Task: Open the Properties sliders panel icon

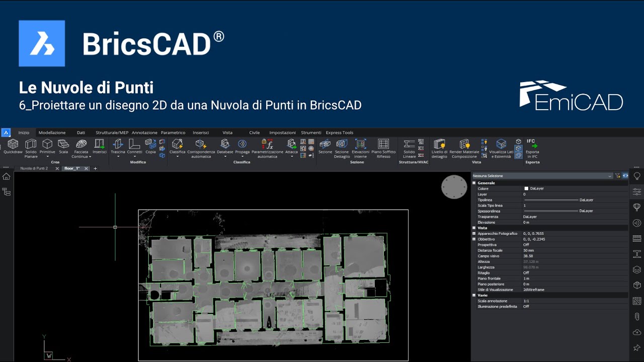Action: [637, 192]
